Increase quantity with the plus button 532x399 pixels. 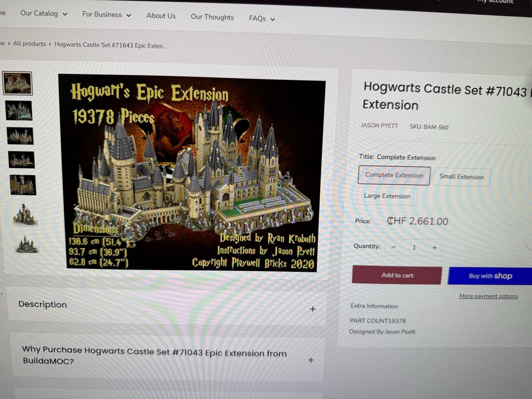click(434, 248)
